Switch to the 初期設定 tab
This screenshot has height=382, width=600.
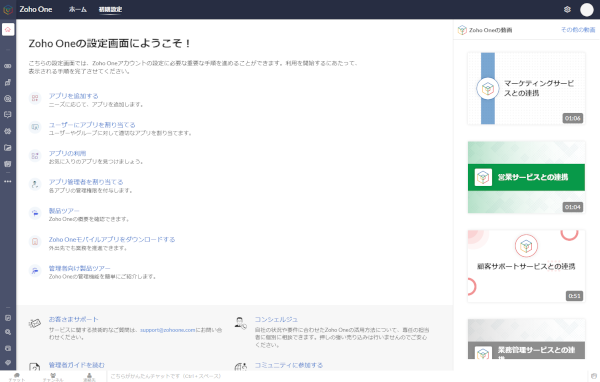coord(110,10)
